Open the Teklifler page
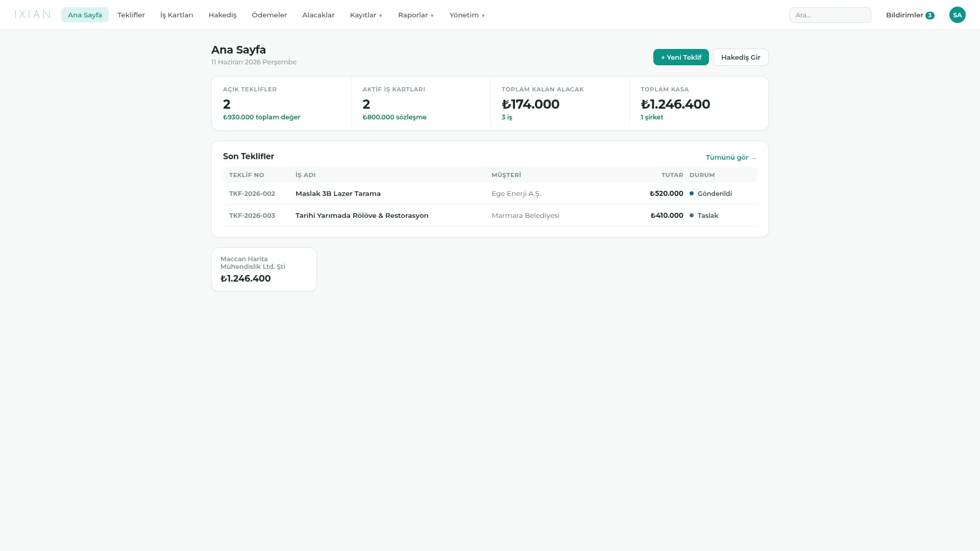 (x=131, y=15)
